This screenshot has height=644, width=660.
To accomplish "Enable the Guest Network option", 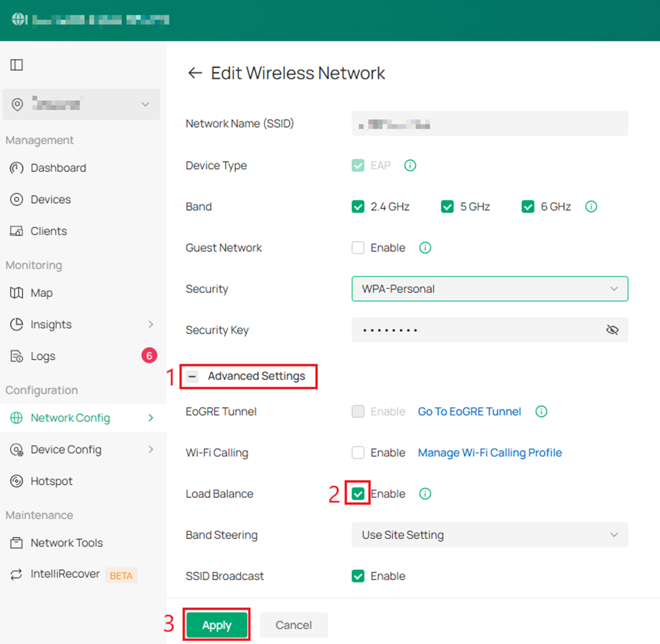I will point(358,248).
